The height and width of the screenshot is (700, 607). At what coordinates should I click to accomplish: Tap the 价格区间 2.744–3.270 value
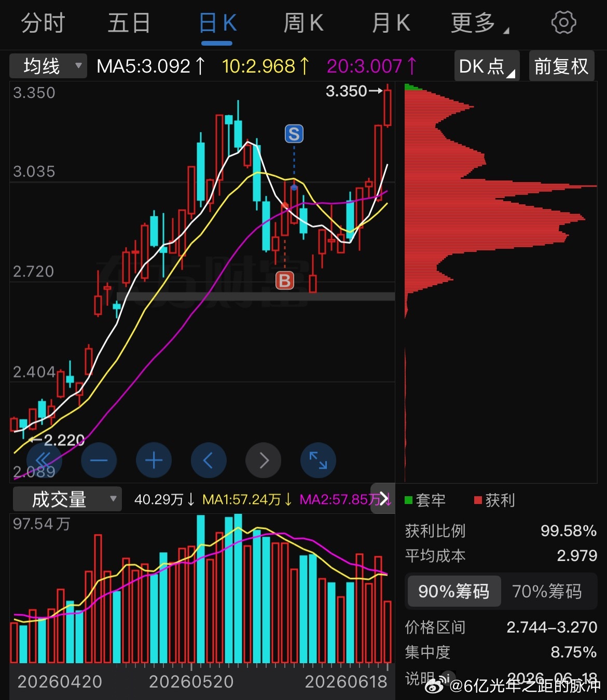point(552,627)
